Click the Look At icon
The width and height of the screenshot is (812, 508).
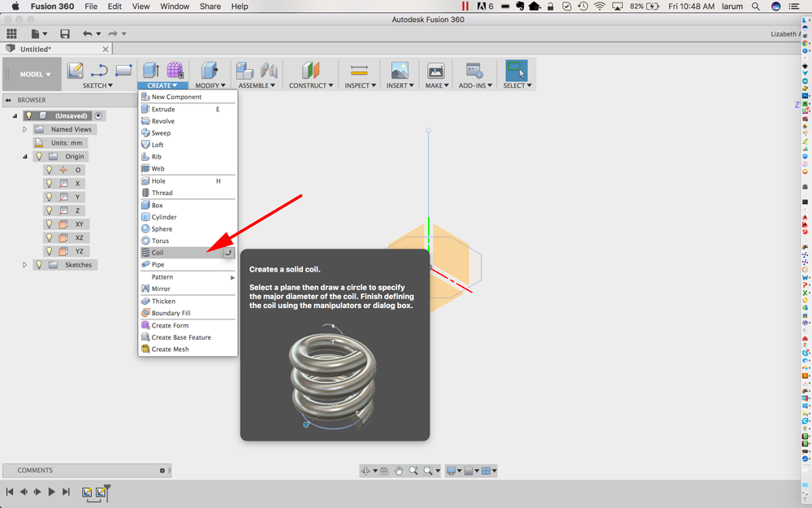384,471
